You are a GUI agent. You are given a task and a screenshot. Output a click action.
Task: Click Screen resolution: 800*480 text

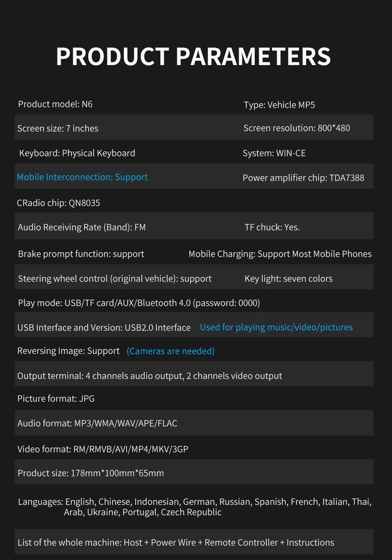296,128
